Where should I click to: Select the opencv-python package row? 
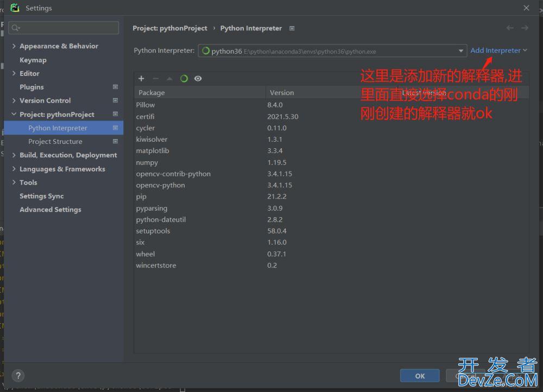[331, 185]
